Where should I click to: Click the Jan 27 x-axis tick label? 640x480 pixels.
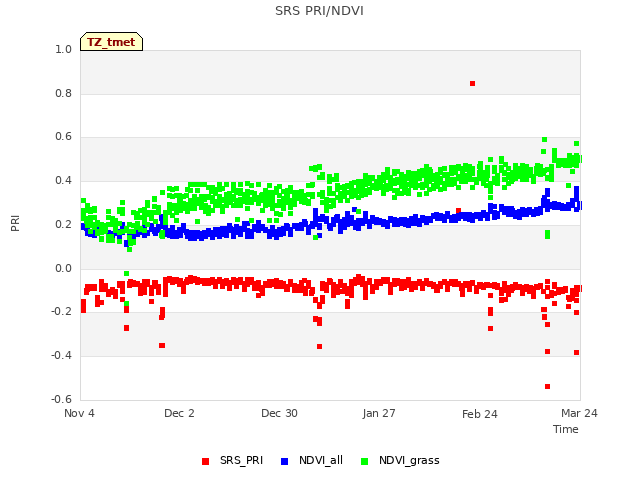(x=379, y=413)
